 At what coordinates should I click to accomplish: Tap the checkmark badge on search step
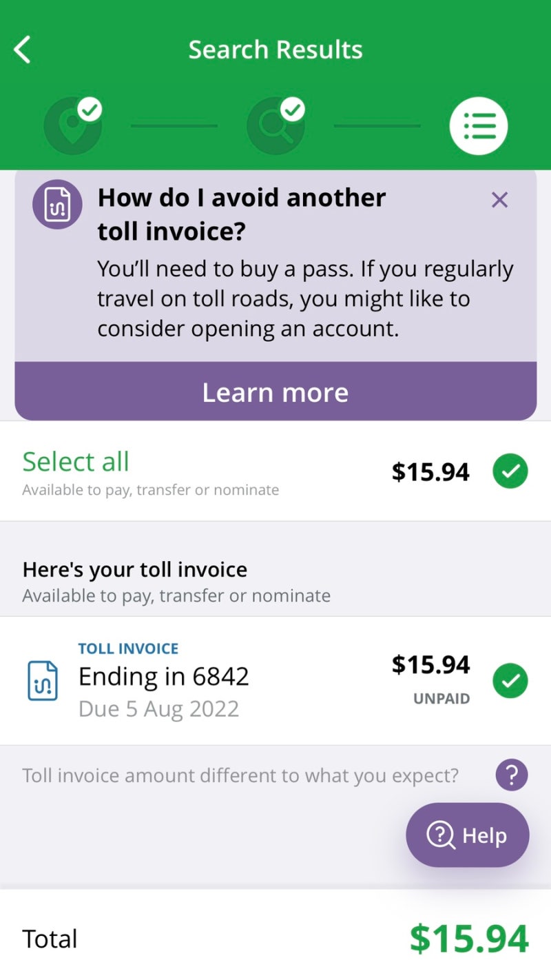293,109
